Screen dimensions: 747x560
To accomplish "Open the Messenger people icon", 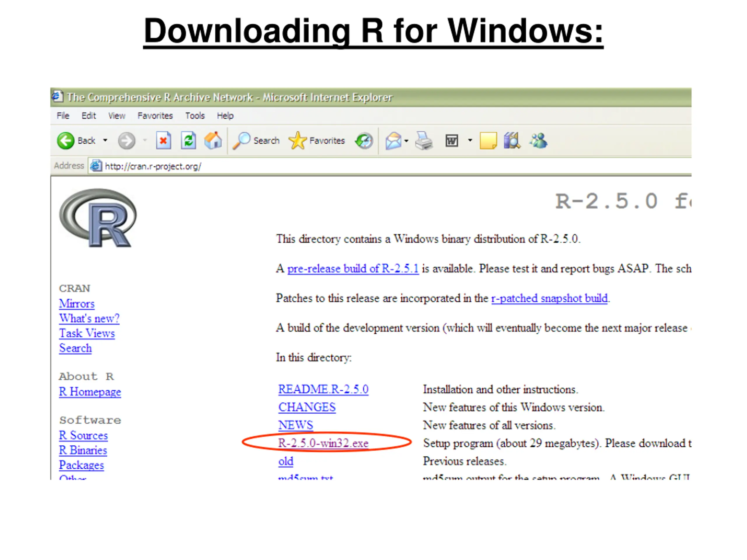I will tap(538, 140).
